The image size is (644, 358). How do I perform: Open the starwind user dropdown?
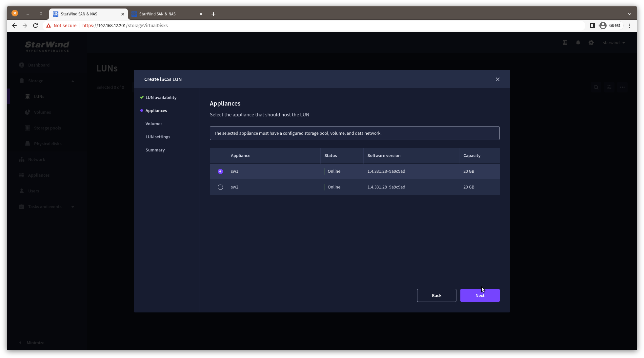pyautogui.click(x=614, y=43)
